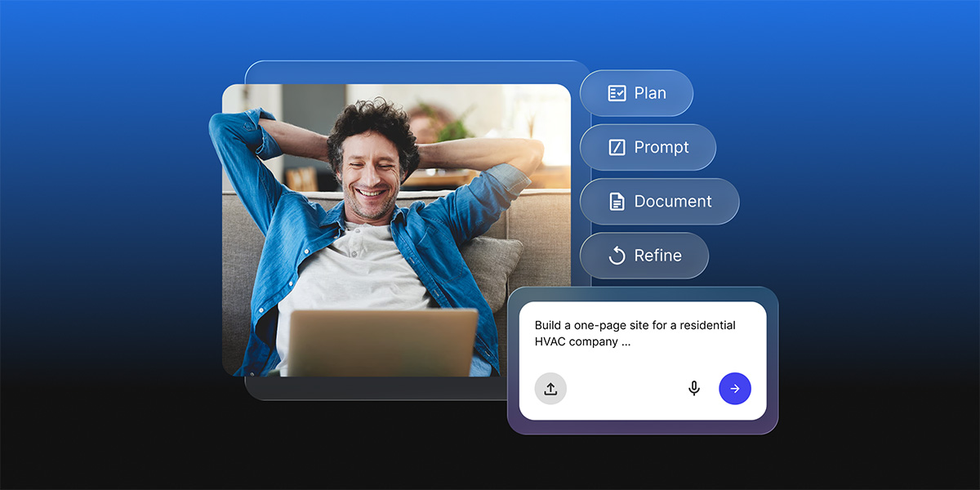The height and width of the screenshot is (490, 980).
Task: Click the photo of the man with a laptop
Action: 396,230
